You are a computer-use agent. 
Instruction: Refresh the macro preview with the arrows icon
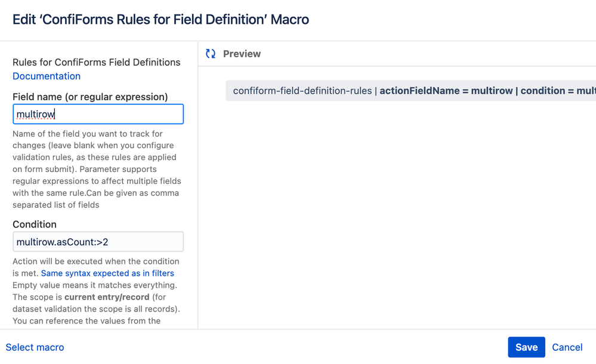[x=211, y=54]
